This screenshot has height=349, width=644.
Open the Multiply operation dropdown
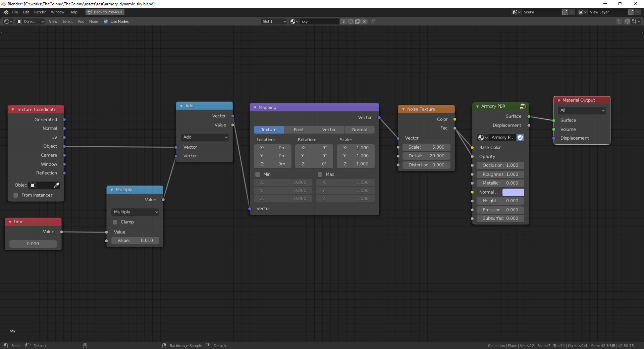[x=135, y=212]
